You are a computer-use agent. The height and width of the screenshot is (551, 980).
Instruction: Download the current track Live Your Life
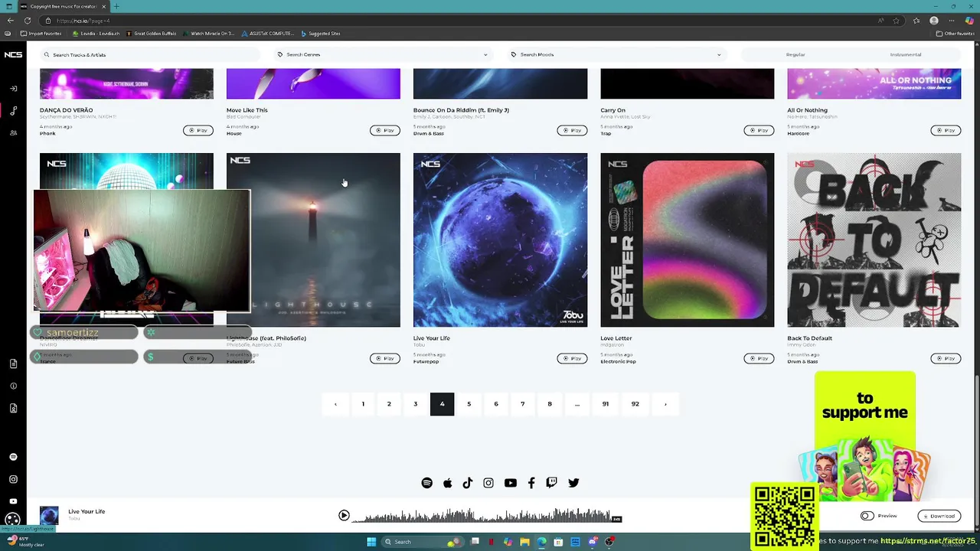[x=939, y=516]
